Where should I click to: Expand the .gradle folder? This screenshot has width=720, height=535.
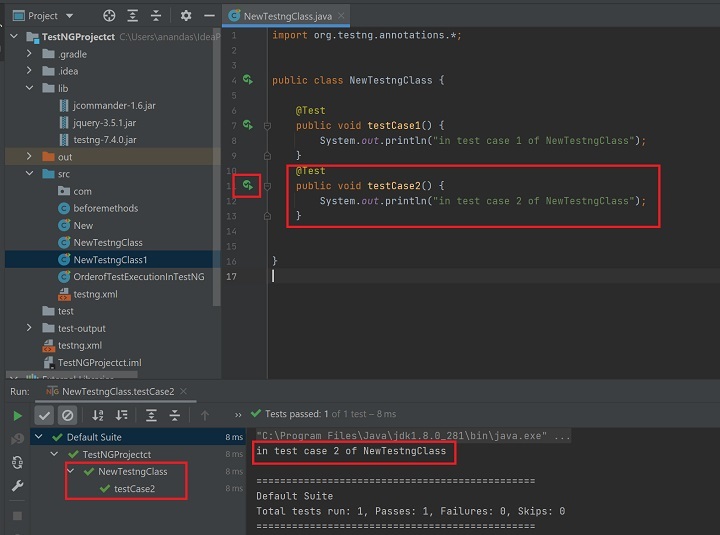tap(29, 54)
